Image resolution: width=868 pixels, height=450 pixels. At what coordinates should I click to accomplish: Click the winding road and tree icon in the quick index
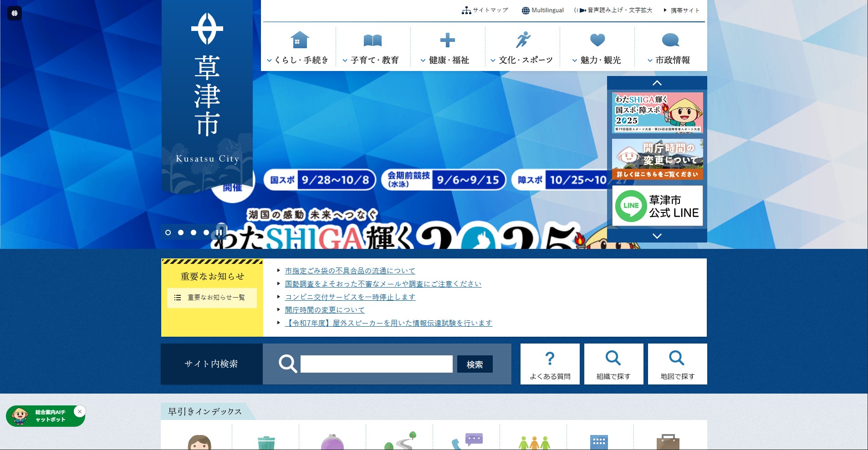pyautogui.click(x=400, y=440)
